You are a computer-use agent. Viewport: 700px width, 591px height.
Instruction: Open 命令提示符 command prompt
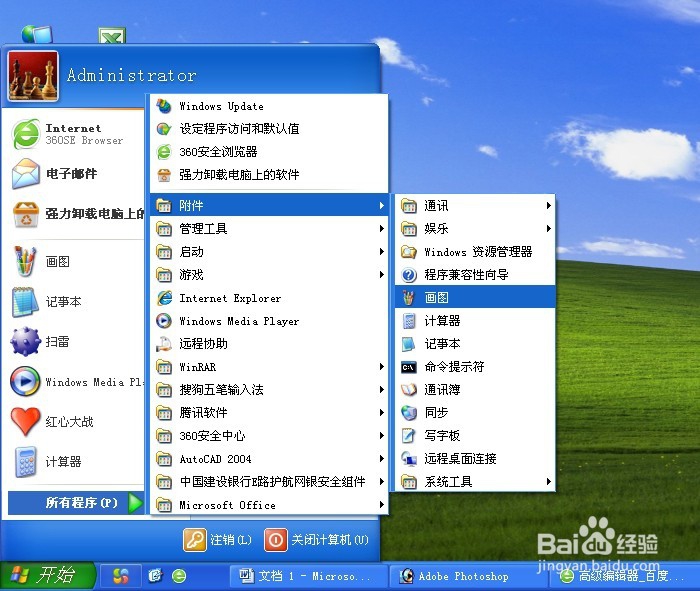475,367
